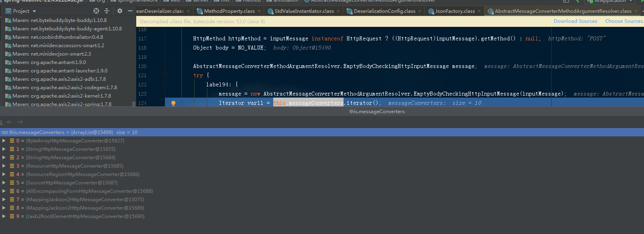
Task: Click library icon of byte-buddy:1.10.8
Action: pos(8,20)
